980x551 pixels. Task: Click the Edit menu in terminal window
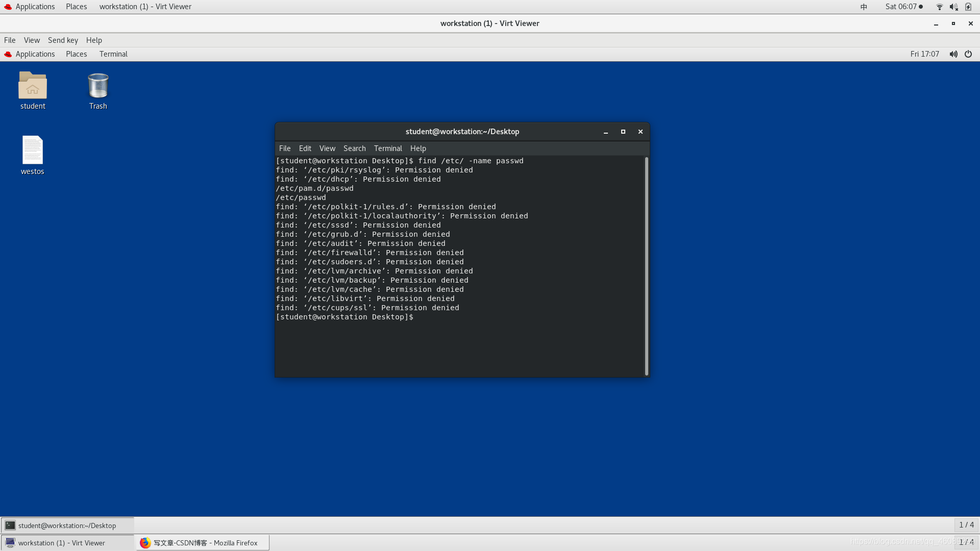pos(305,148)
